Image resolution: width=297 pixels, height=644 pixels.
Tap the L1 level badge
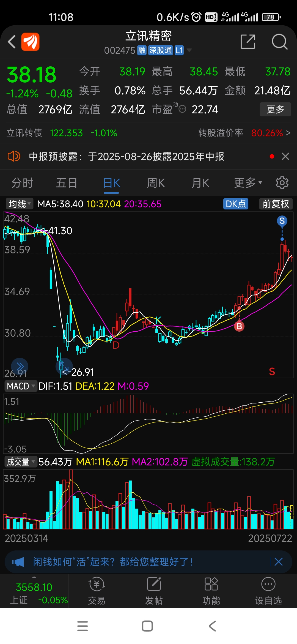pos(179,50)
